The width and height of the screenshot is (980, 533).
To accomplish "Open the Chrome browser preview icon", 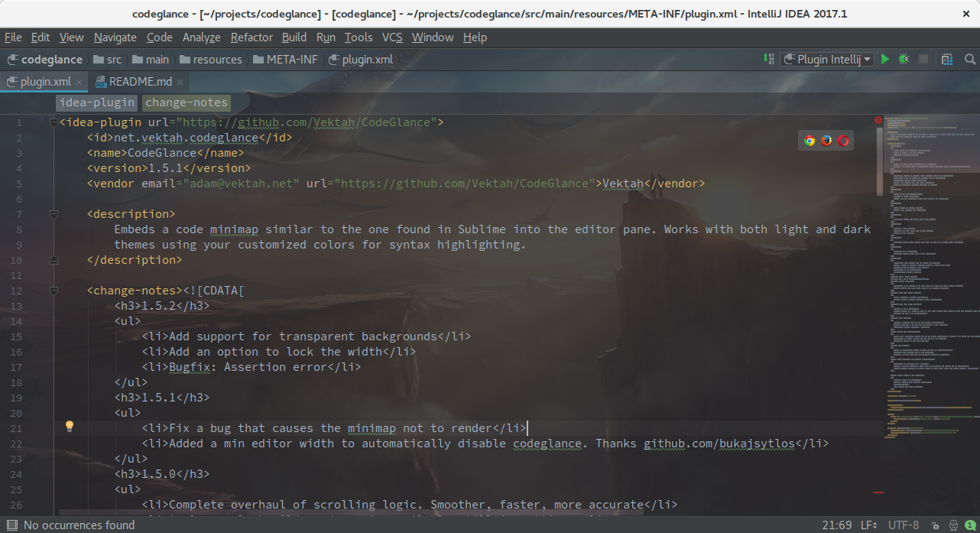I will coord(809,140).
